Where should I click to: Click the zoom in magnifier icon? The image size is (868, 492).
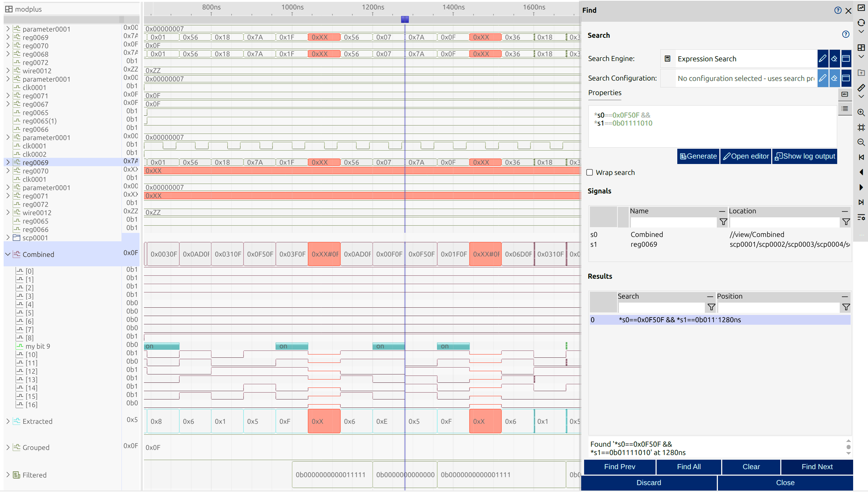tap(861, 112)
